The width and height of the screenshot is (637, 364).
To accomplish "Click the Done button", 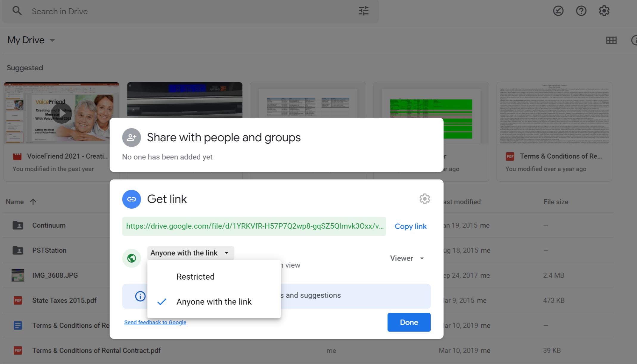I will click(409, 322).
